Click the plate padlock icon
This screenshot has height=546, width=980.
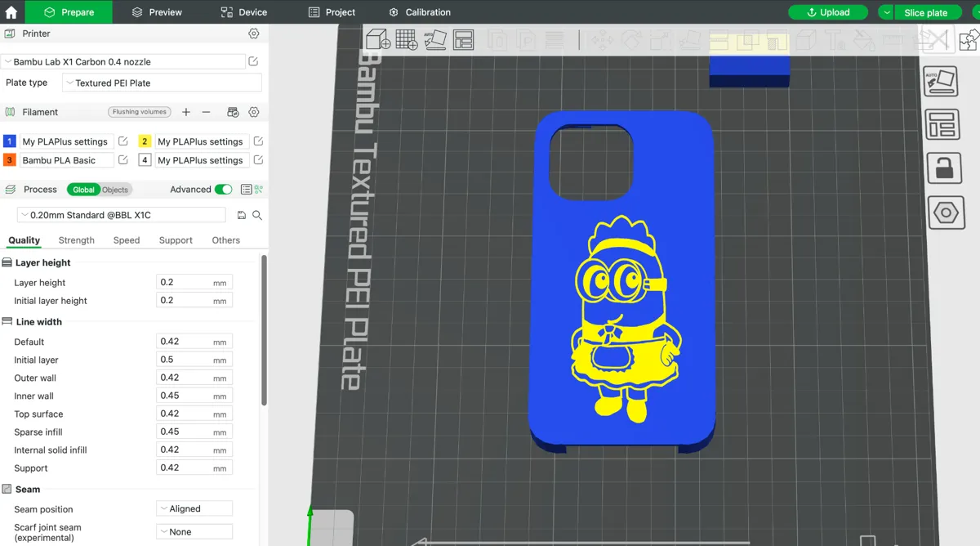point(942,168)
